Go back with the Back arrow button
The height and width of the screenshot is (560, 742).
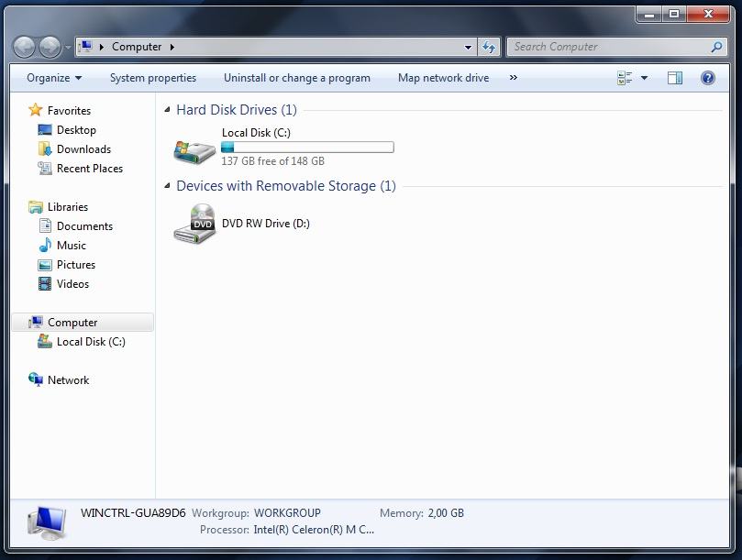[24, 48]
